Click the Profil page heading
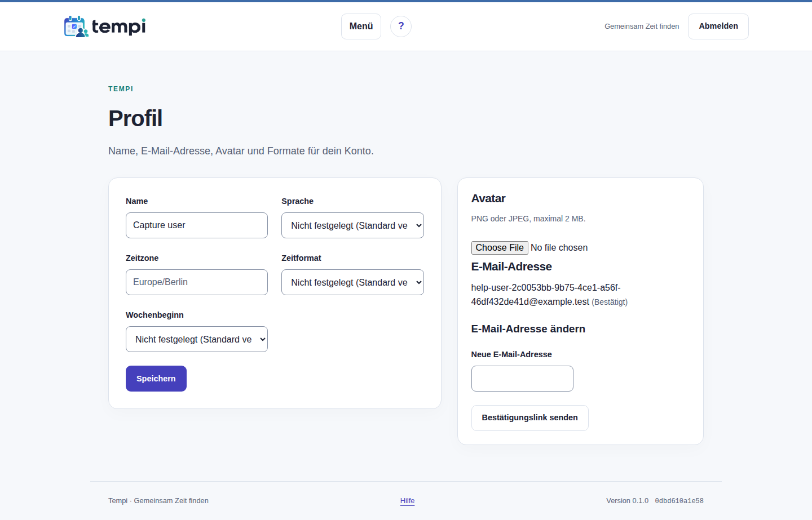812x520 pixels. pyautogui.click(x=135, y=118)
